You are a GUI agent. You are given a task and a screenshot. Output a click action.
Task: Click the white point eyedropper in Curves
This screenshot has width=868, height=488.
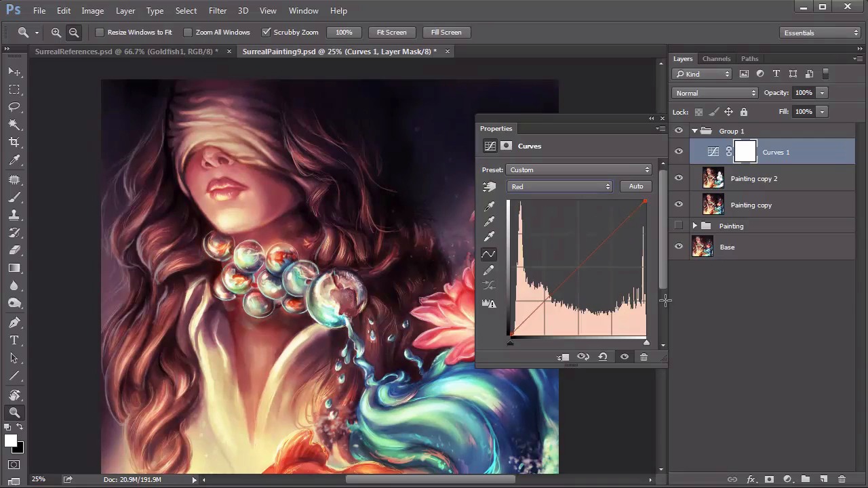[x=489, y=237]
